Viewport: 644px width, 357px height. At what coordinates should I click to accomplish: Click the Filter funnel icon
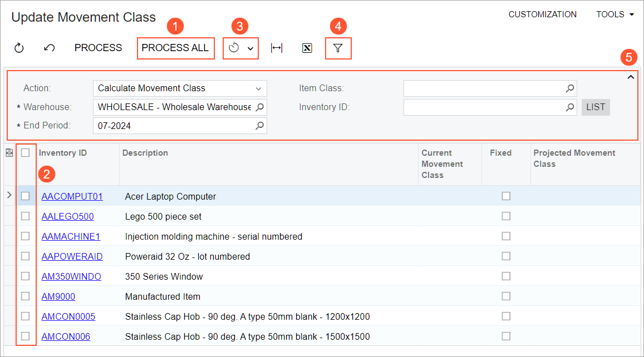[338, 48]
